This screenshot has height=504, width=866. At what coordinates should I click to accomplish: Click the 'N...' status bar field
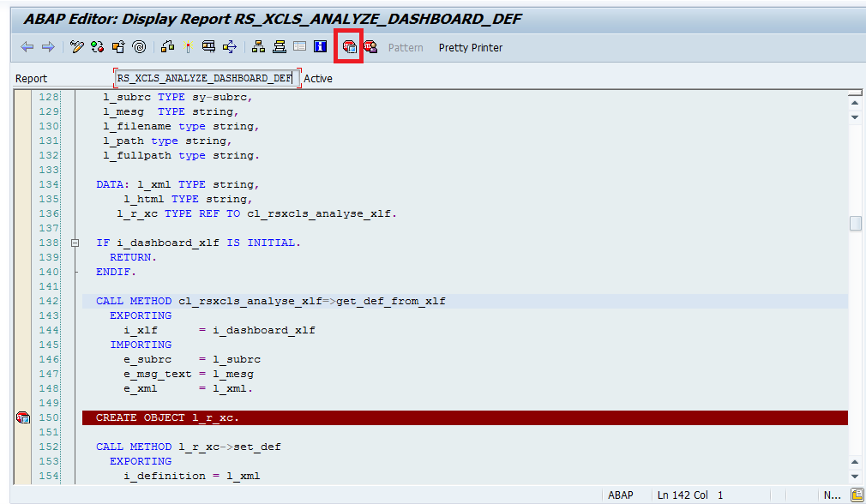click(x=832, y=495)
